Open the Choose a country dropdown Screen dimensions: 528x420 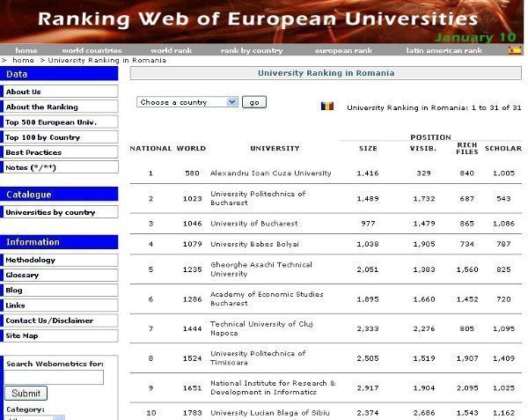(187, 102)
